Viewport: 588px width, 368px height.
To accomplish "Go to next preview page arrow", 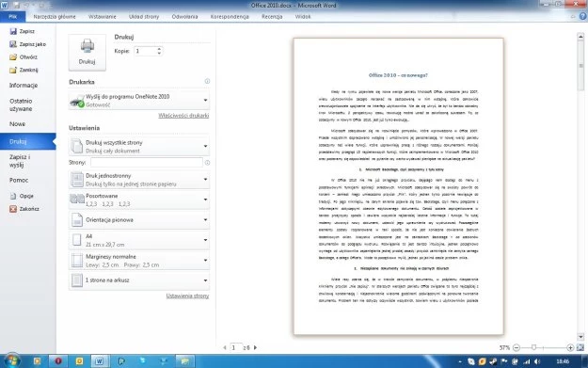I will pyautogui.click(x=255, y=347).
